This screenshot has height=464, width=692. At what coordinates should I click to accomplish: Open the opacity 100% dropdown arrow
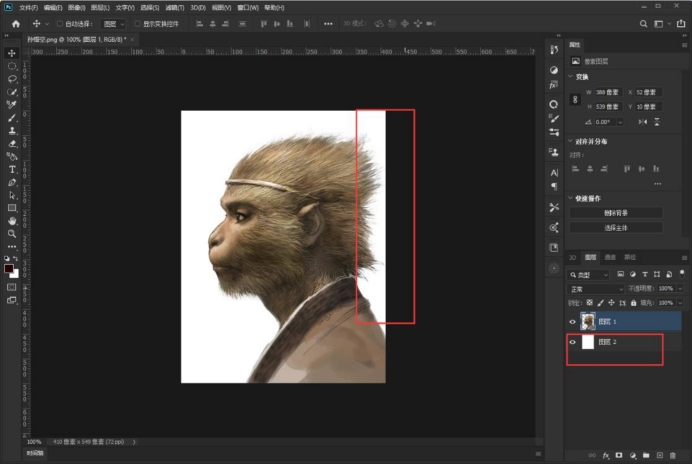tap(680, 289)
